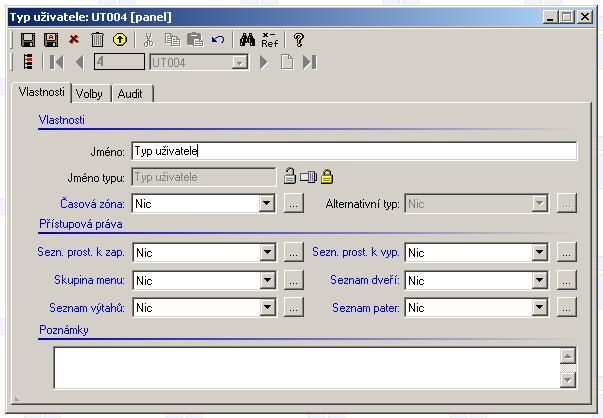Expand the Časová zóna dropdown
The height and width of the screenshot is (418, 603).
[267, 204]
